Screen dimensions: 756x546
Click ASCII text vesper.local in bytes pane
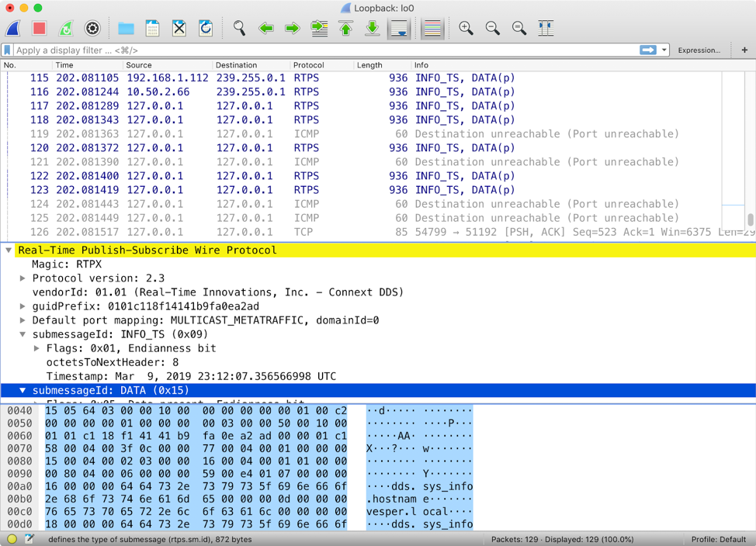(407, 512)
